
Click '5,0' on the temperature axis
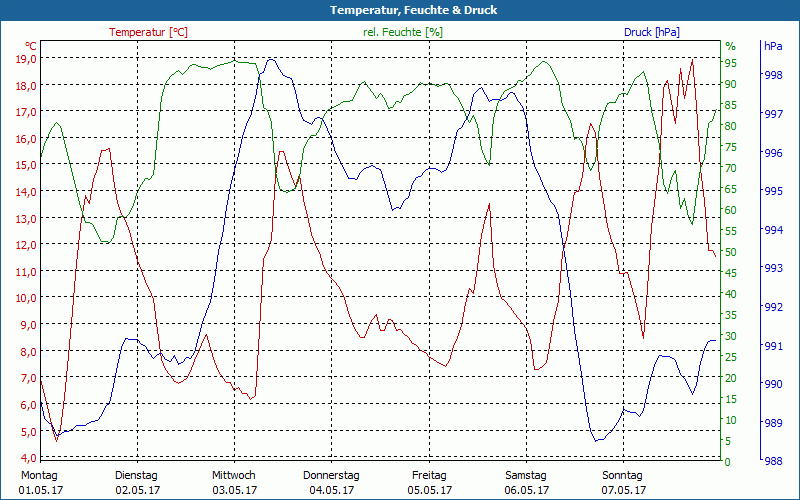click(29, 432)
